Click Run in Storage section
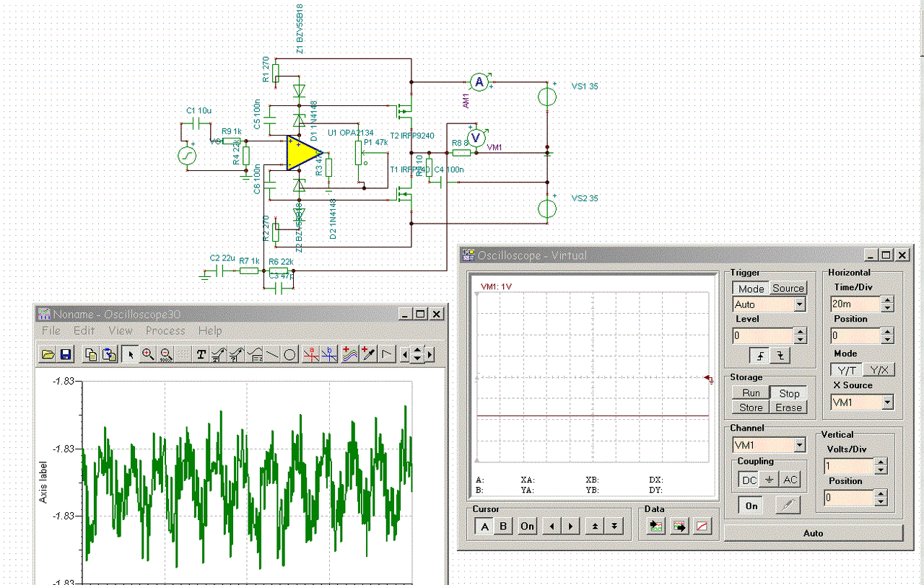The image size is (924, 585). pyautogui.click(x=751, y=393)
